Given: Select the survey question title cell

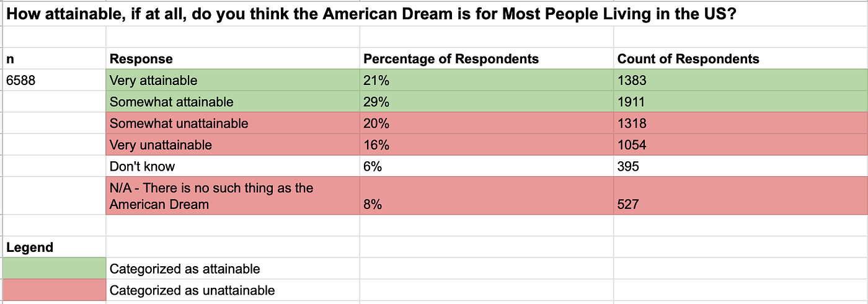Looking at the screenshot, I should [434, 14].
